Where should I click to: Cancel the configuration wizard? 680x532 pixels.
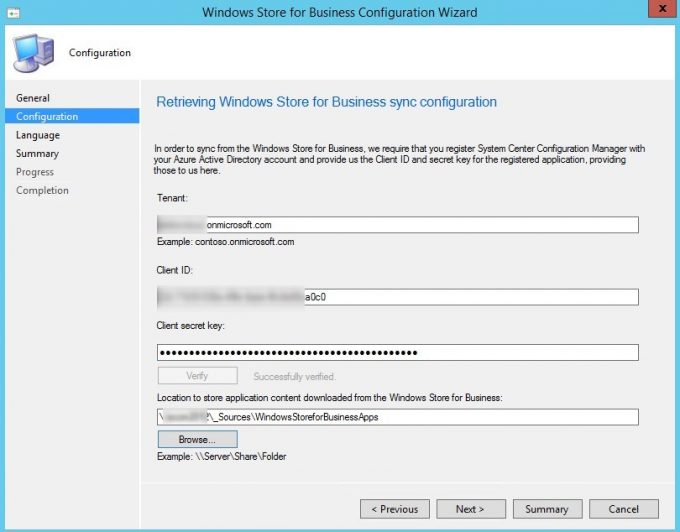[x=624, y=509]
